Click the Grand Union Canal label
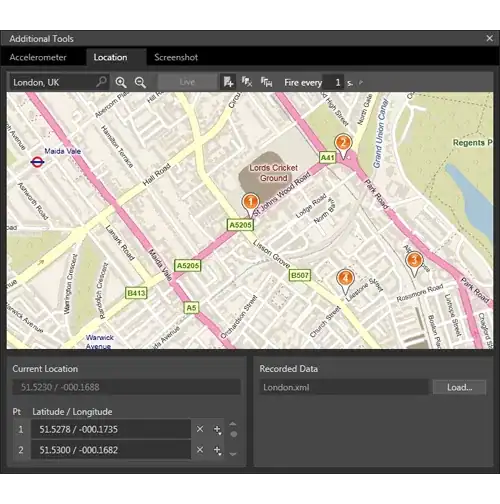 tap(380, 133)
